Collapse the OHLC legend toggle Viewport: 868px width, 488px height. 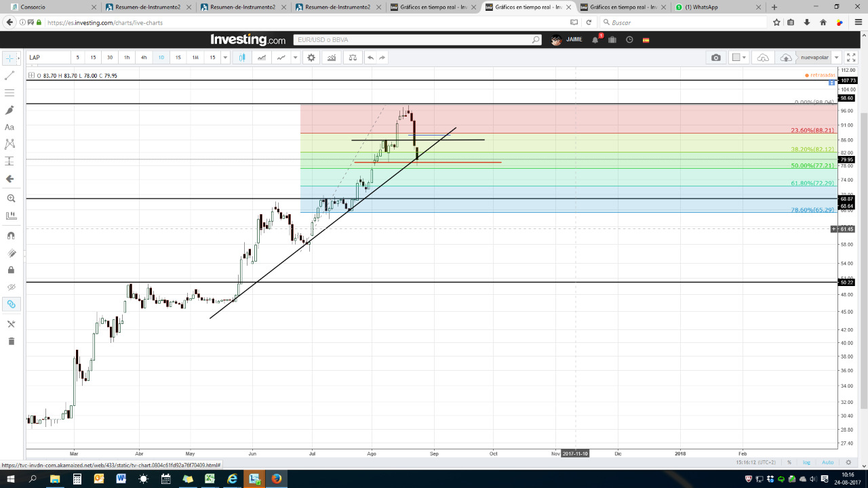point(31,75)
